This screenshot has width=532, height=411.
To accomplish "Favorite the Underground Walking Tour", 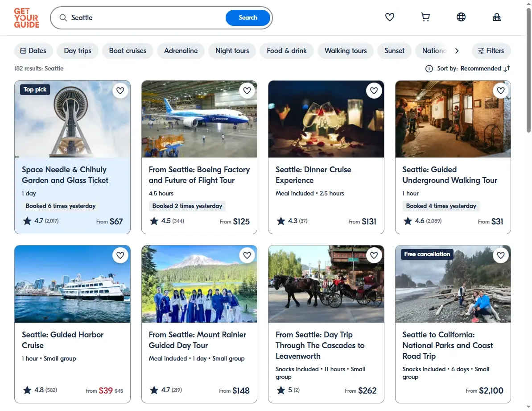I will click(501, 91).
